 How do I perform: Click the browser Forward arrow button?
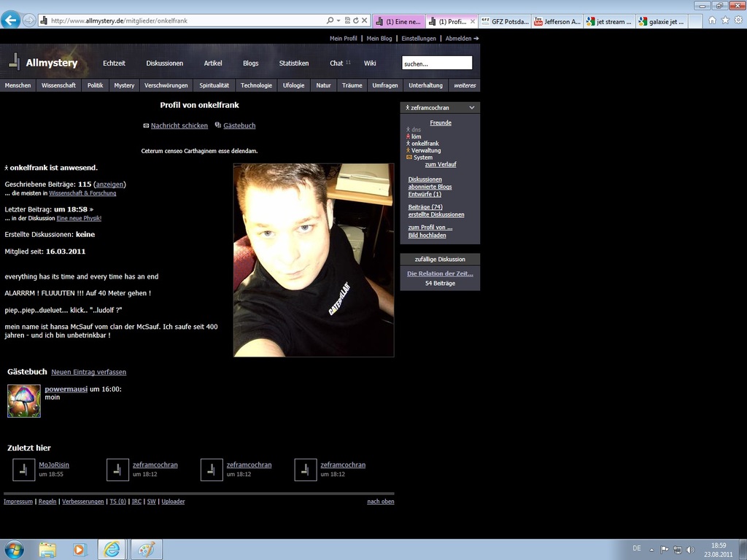29,20
